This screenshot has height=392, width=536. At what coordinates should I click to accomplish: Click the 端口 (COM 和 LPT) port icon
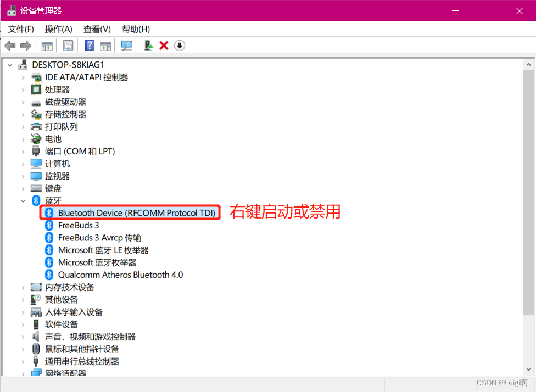(x=36, y=151)
